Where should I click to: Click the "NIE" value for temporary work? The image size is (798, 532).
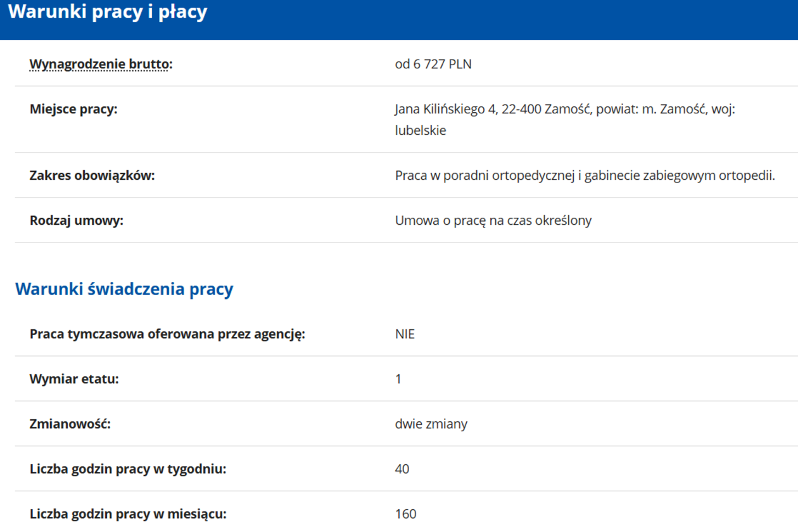tap(405, 334)
